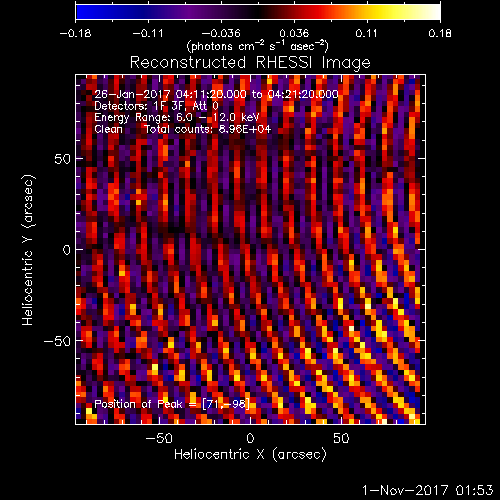Select the date and time range text line
This screenshot has height=500, width=500.
click(216, 94)
